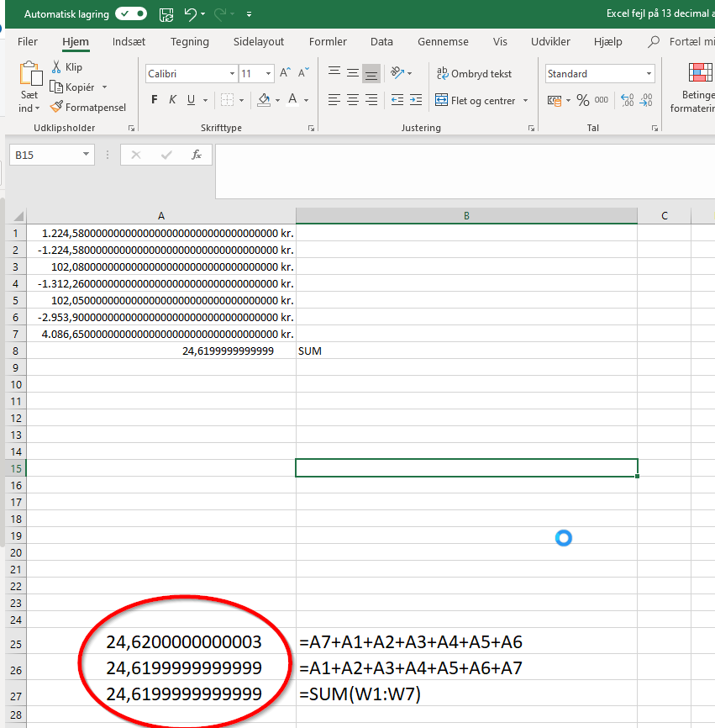Image resolution: width=715 pixels, height=728 pixels.
Task: Click Flet og centrer button
Action: (475, 100)
